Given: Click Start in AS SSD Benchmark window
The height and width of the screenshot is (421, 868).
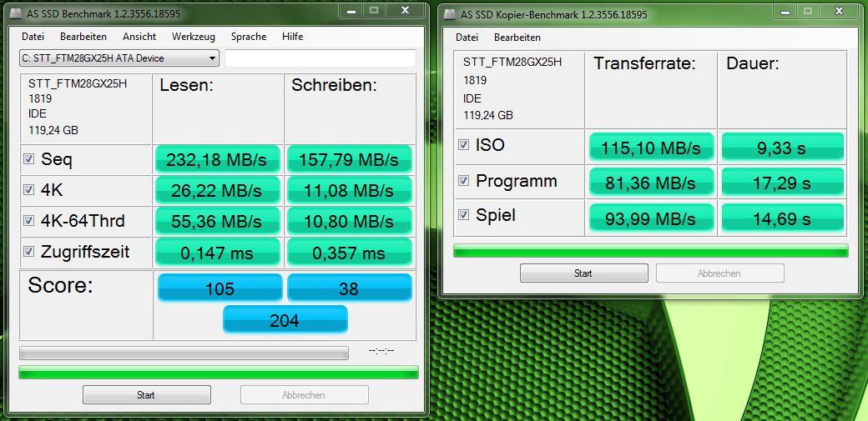Looking at the screenshot, I should pyautogui.click(x=146, y=395).
